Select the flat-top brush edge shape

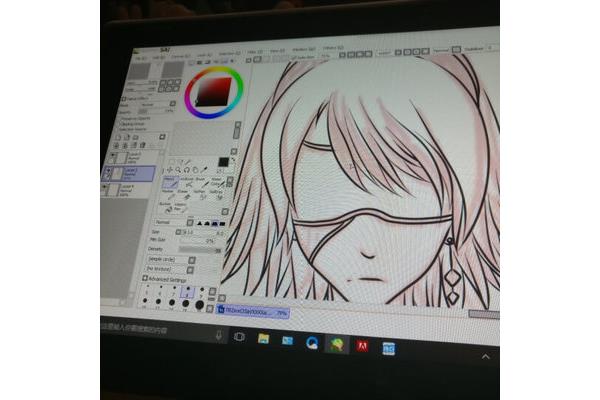(x=222, y=223)
